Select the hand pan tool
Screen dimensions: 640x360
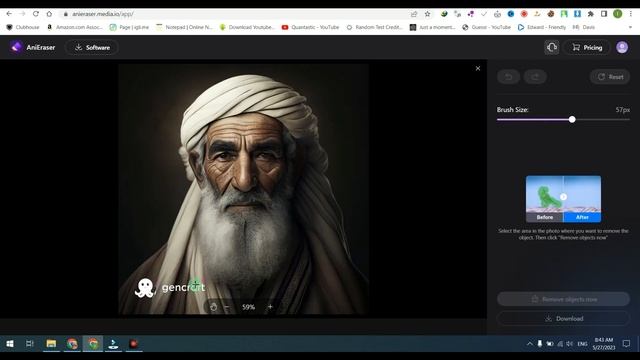(213, 307)
